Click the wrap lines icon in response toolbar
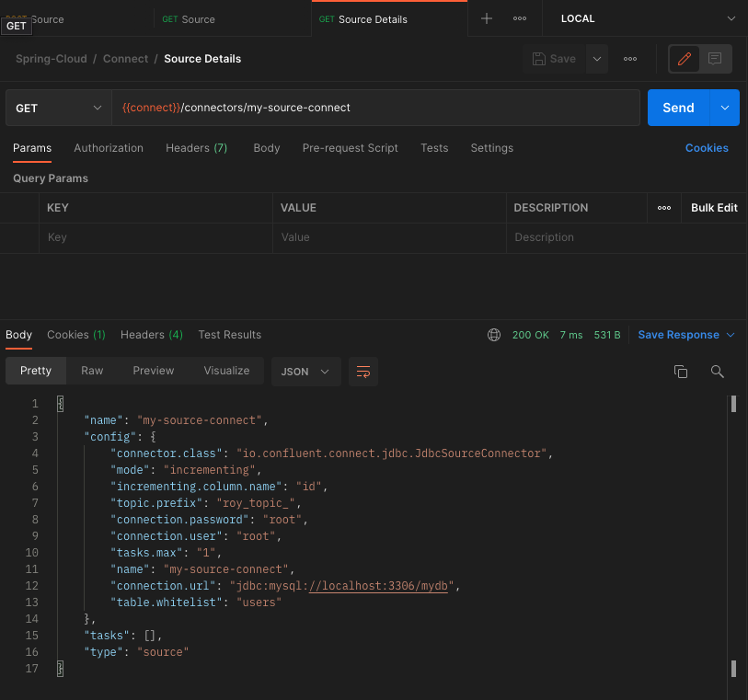748x700 pixels. [363, 372]
